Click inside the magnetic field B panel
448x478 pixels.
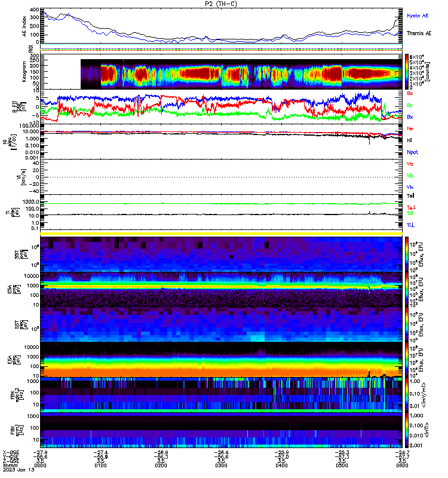[221, 107]
